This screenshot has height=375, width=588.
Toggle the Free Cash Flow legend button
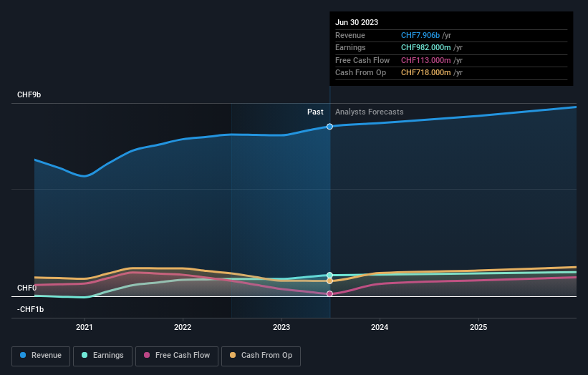coord(177,356)
